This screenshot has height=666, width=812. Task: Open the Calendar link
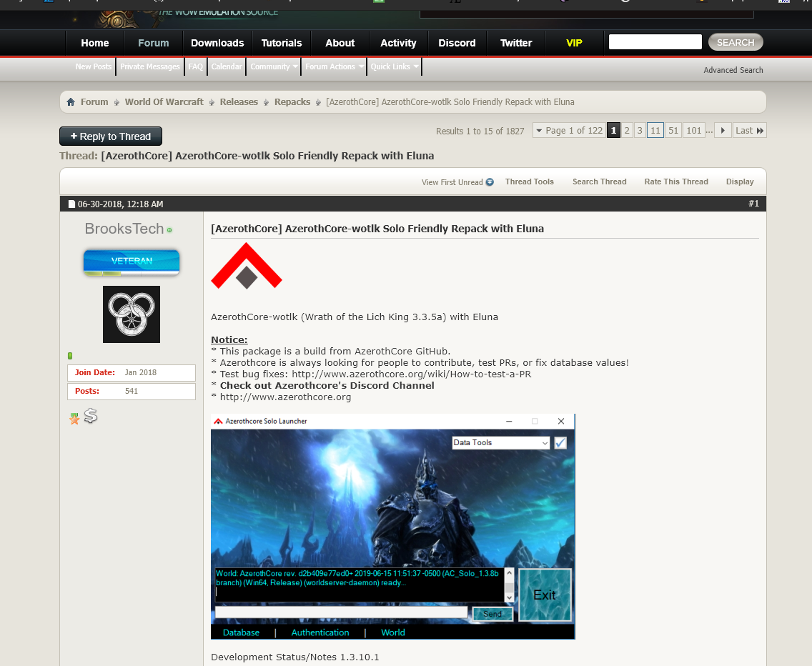(x=227, y=66)
